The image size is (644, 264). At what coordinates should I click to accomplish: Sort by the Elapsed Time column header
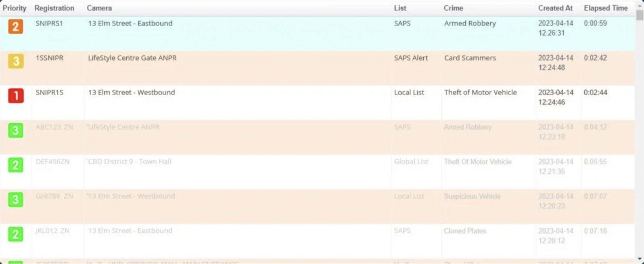pyautogui.click(x=606, y=8)
